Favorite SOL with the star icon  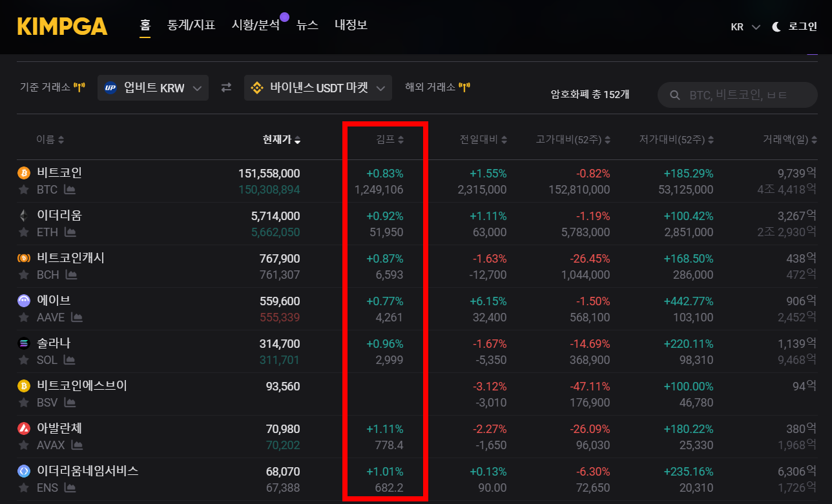[x=24, y=360]
